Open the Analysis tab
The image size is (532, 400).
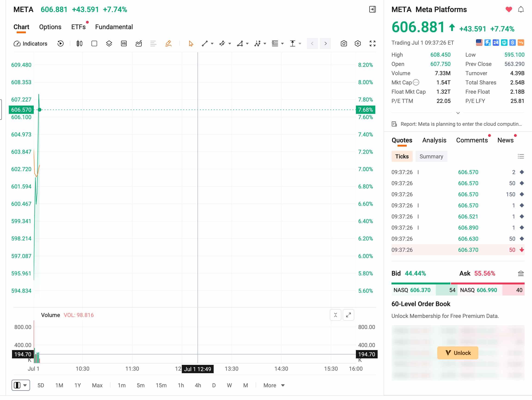pos(434,140)
